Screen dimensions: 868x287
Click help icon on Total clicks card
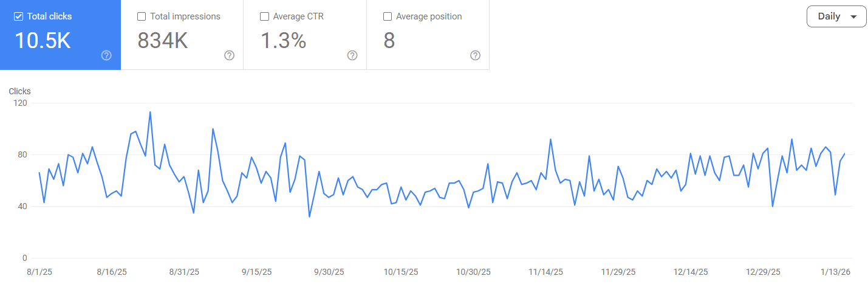[106, 55]
